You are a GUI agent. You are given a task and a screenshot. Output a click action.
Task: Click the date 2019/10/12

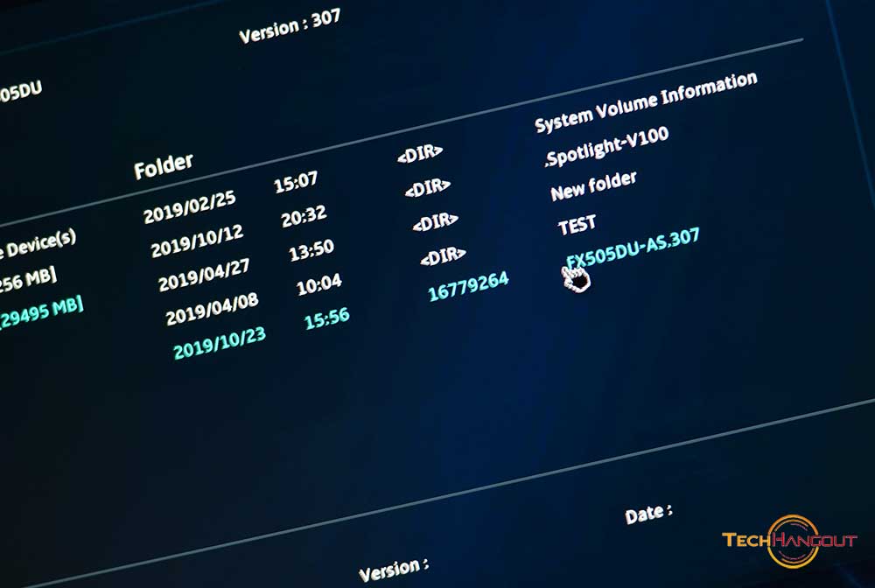(197, 241)
